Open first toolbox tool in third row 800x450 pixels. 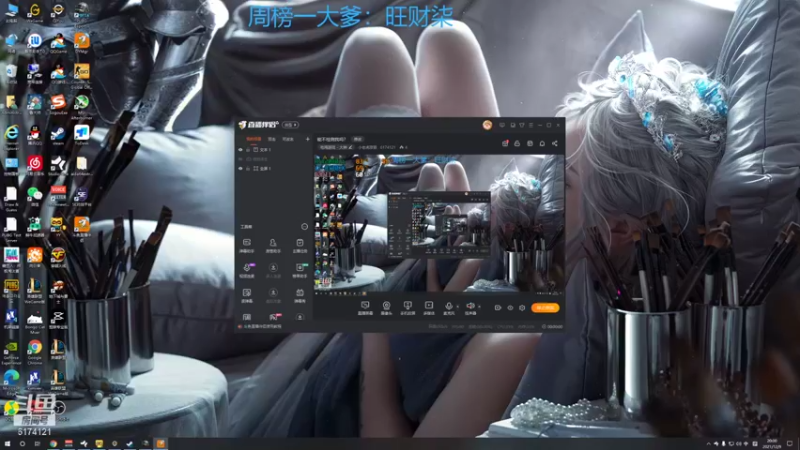[246, 295]
